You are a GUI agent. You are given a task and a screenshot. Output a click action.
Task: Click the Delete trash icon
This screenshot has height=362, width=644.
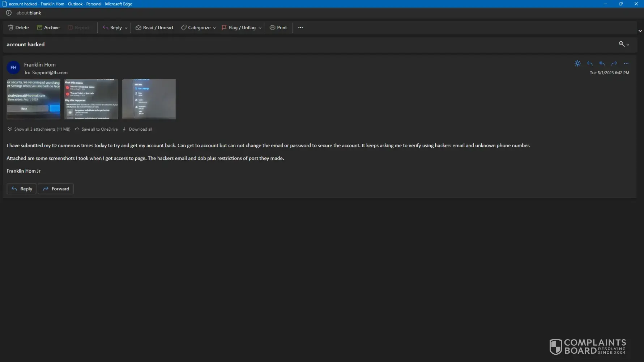tap(11, 28)
